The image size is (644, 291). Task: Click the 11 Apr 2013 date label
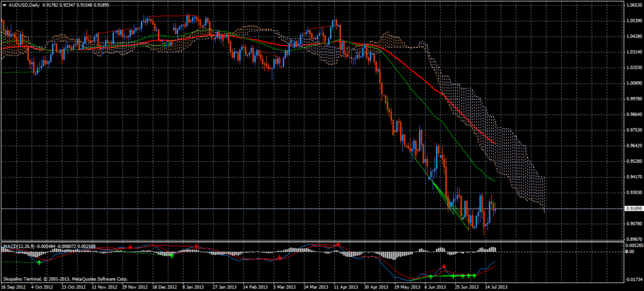(347, 286)
